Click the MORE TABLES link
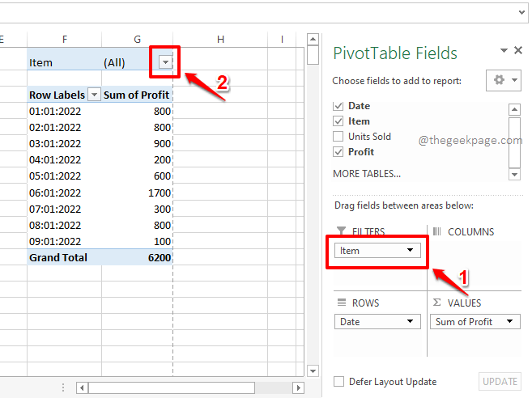The image size is (532, 398). tap(366, 174)
